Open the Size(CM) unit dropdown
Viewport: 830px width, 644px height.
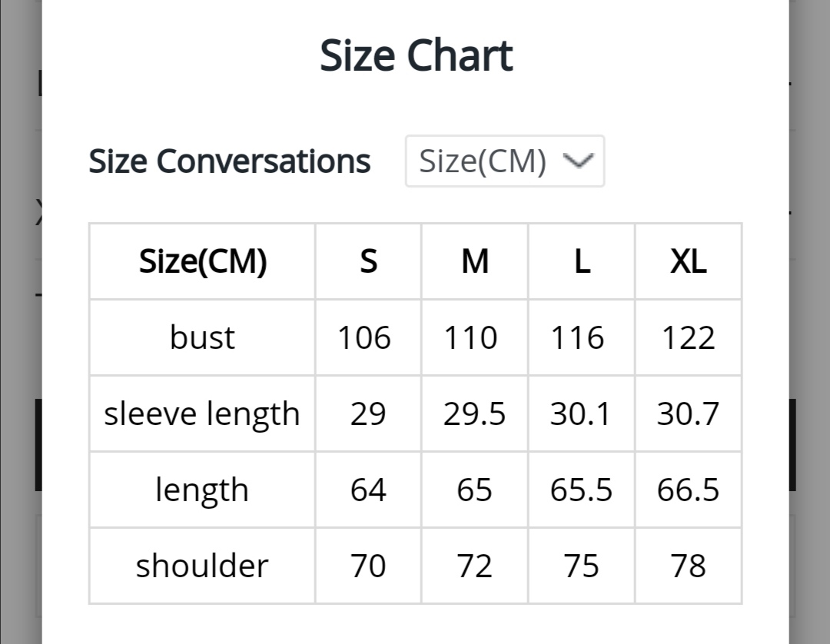pos(504,161)
